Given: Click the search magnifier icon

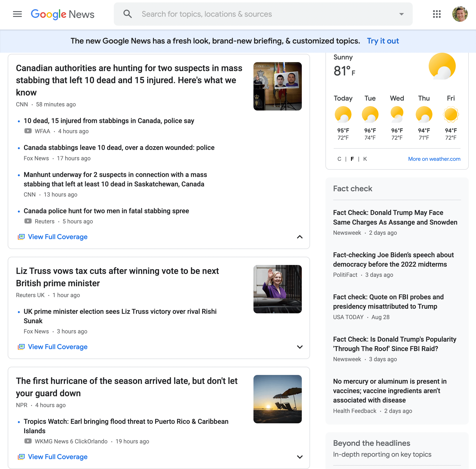Looking at the screenshot, I should (128, 14).
